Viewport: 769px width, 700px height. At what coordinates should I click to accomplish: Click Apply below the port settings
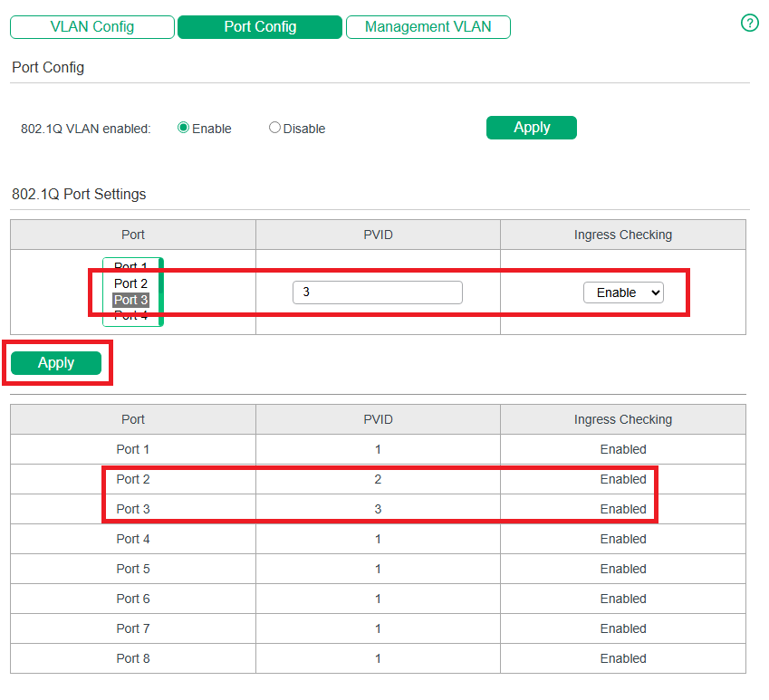point(56,363)
